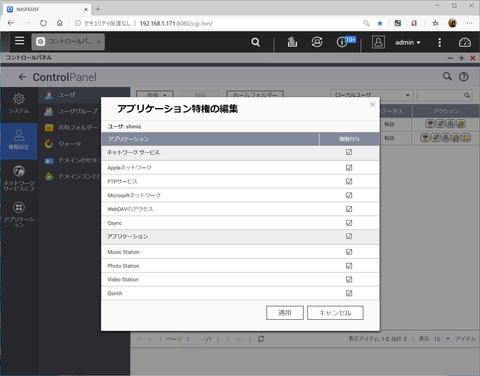Open the 共有フォルダー menu item

coord(71,127)
